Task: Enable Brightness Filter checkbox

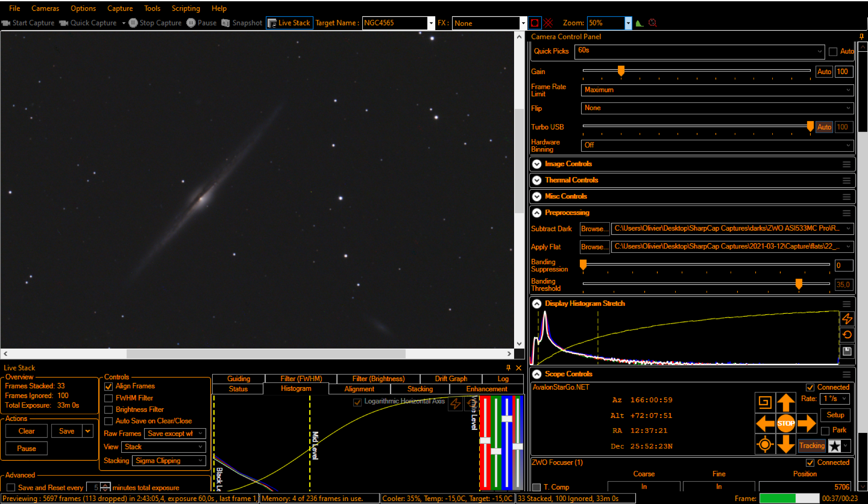Action: click(108, 410)
